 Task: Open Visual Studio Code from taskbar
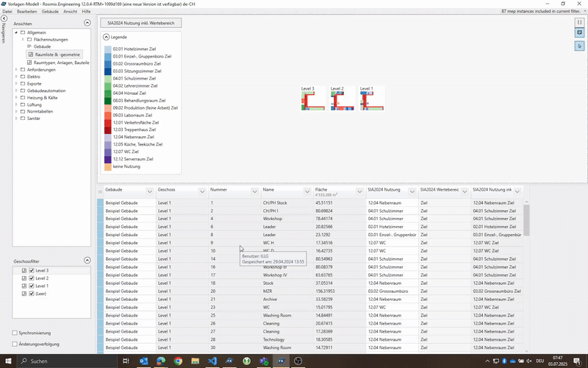tap(212, 361)
